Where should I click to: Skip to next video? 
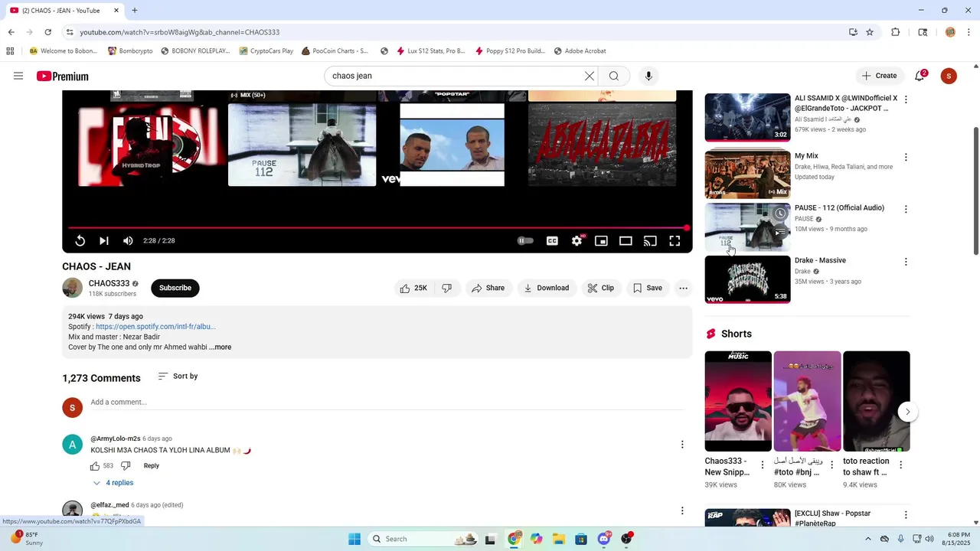(x=104, y=240)
